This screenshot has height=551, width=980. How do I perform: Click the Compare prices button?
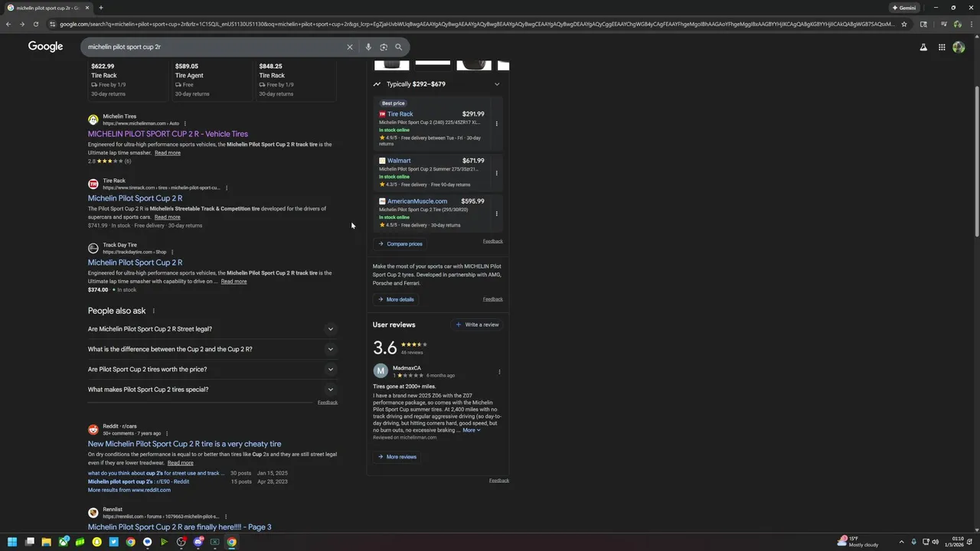point(400,244)
